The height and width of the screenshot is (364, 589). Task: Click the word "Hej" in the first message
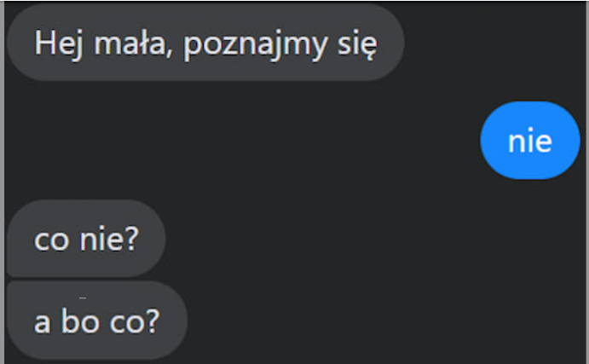coord(59,44)
